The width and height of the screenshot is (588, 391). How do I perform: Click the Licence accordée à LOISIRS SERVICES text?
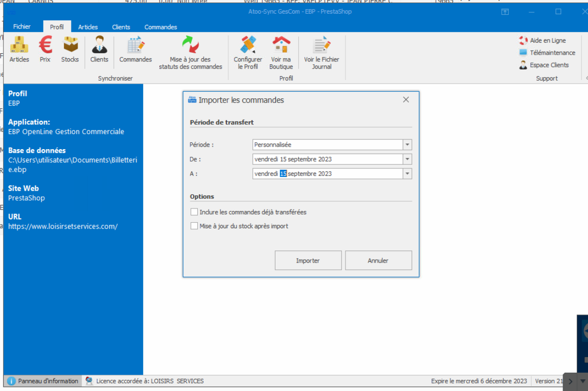click(x=150, y=381)
